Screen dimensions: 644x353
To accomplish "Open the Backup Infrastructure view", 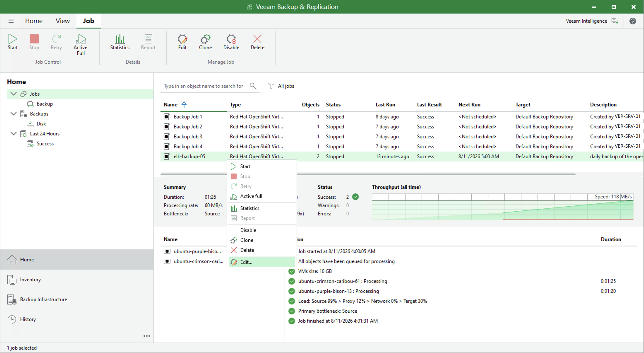I will pos(77,300).
